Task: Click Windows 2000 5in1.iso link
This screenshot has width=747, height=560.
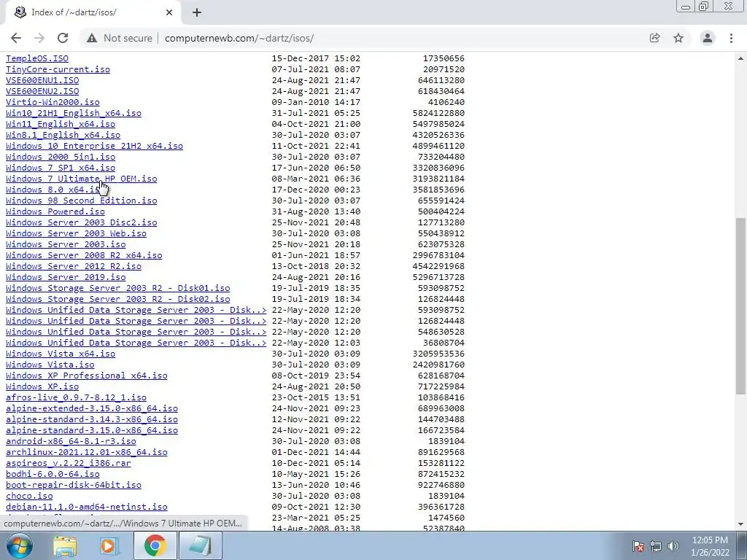Action: (x=61, y=157)
